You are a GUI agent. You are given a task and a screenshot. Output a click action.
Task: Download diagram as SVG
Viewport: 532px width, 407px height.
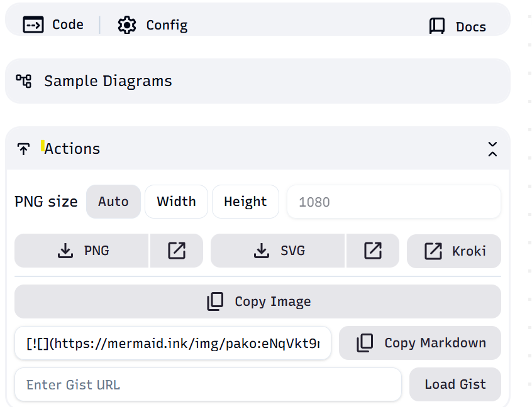pos(278,251)
